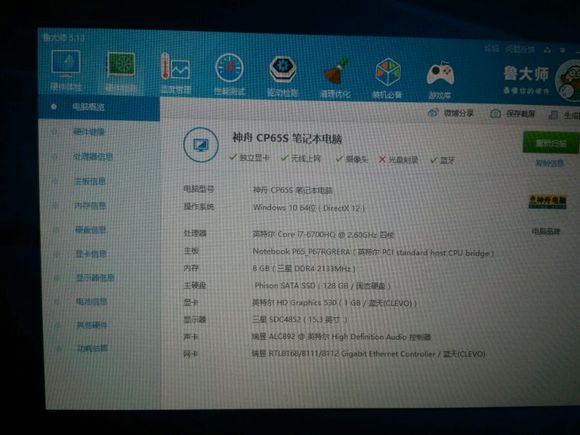Open 温度管理 thermometer icon
The height and width of the screenshot is (435, 580).
pyautogui.click(x=175, y=67)
